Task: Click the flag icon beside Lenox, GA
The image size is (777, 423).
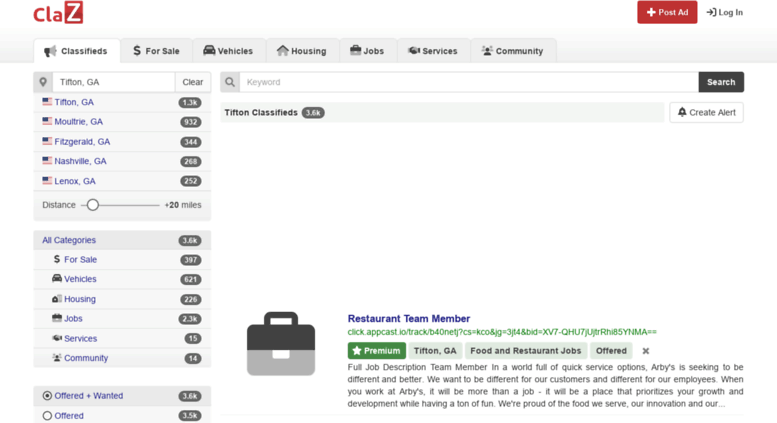Action: [47, 181]
